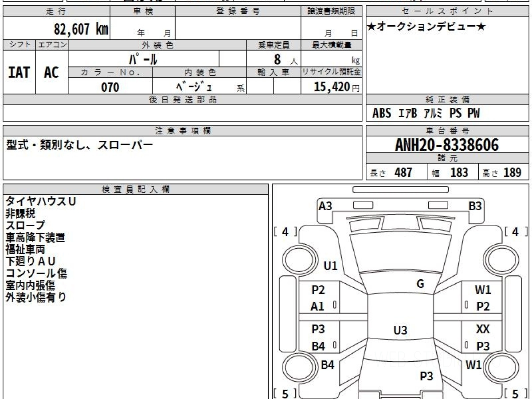Click the W1 mark above P2
Screen dimensions: 532x399
(483, 290)
